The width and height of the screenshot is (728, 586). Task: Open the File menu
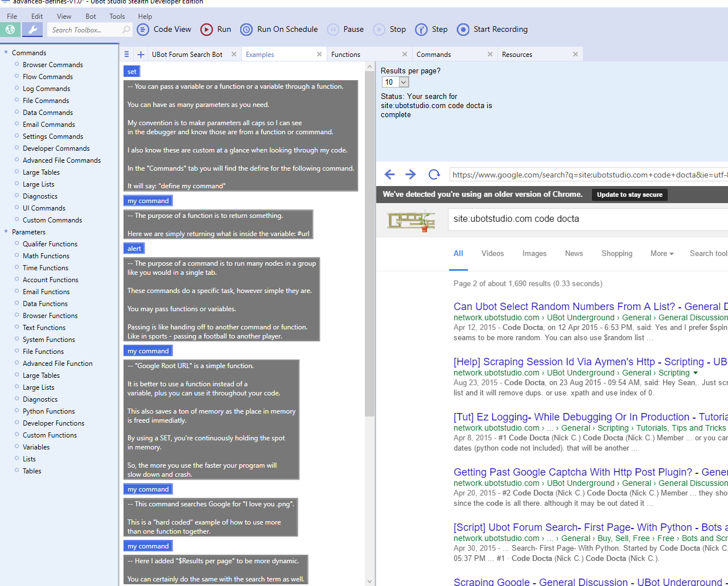point(12,16)
